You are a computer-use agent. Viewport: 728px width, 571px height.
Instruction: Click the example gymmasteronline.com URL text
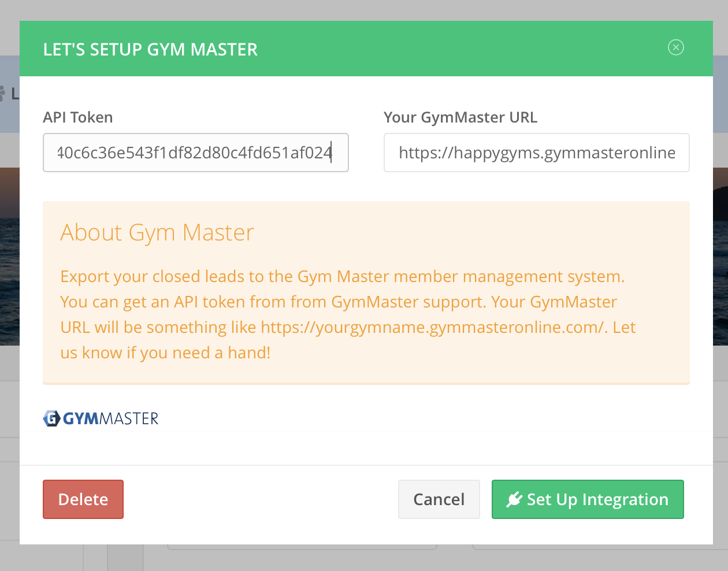coord(432,328)
